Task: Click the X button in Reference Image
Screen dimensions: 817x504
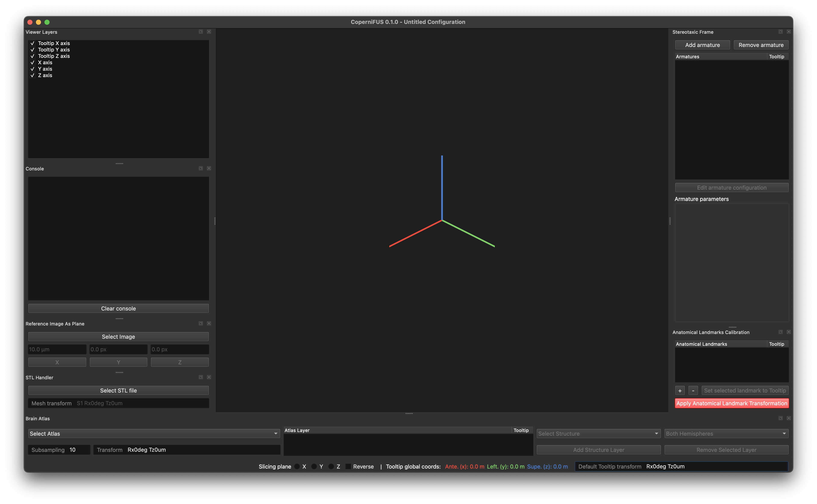Action: (57, 362)
